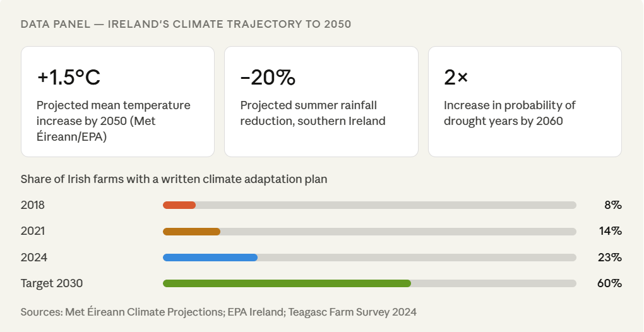Click the 23% value label

click(x=610, y=258)
